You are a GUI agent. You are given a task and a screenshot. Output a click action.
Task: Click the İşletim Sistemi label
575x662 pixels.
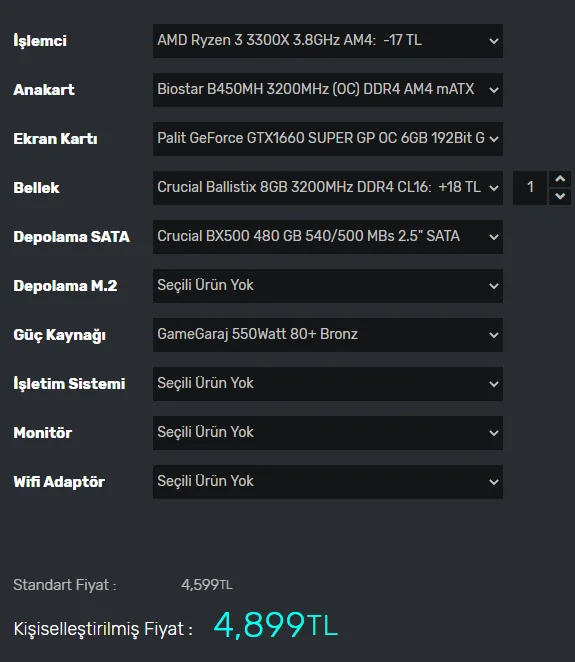69,384
